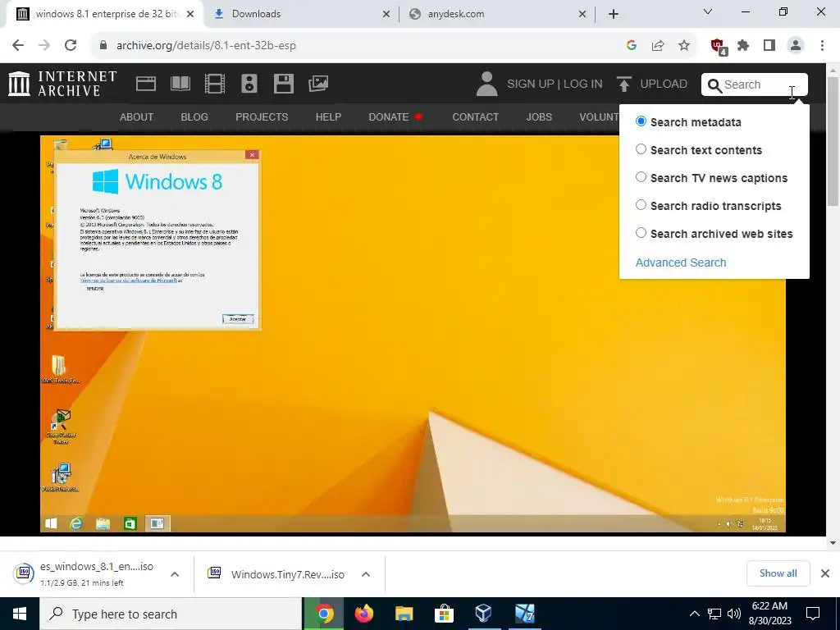
Task: Open the HELP navigation item
Action: click(328, 116)
